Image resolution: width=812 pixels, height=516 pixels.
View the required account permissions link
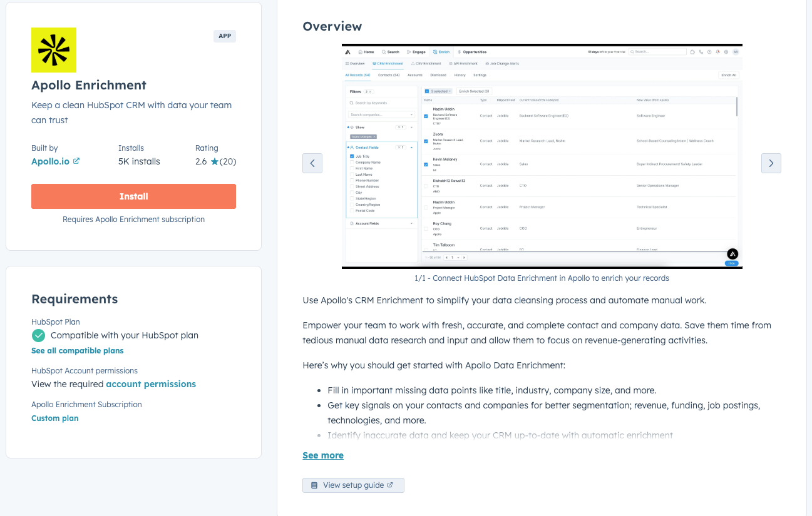(x=151, y=384)
